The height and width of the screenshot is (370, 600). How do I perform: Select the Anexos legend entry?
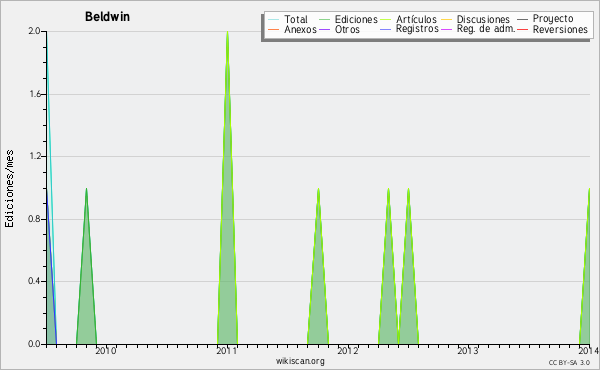[x=300, y=29]
